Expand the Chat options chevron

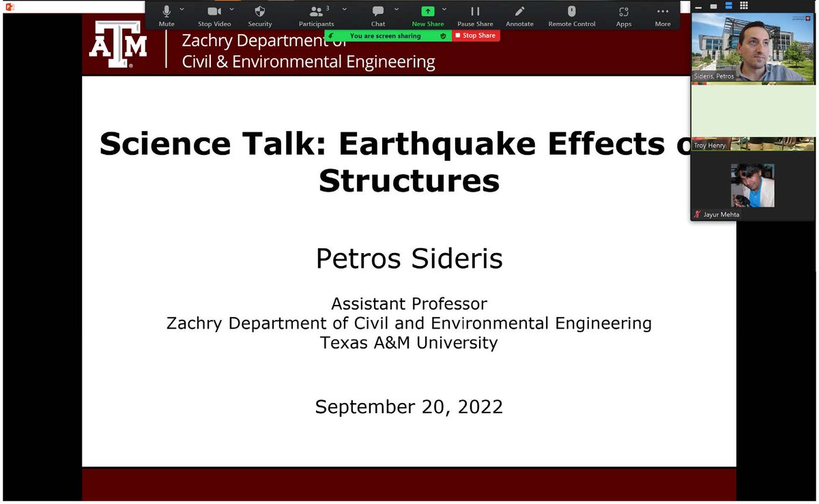point(396,10)
